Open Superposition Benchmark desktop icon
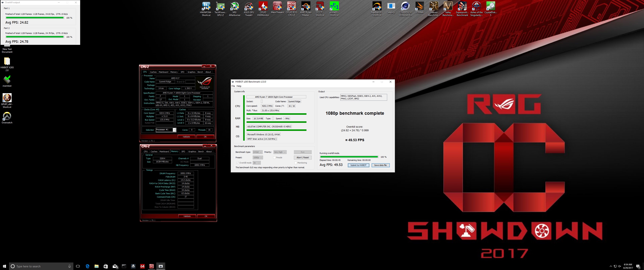The height and width of the screenshot is (270, 644). 462,9
